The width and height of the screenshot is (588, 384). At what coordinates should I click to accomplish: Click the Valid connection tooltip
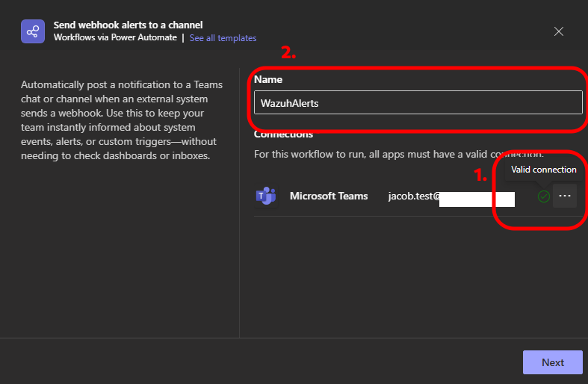click(543, 170)
